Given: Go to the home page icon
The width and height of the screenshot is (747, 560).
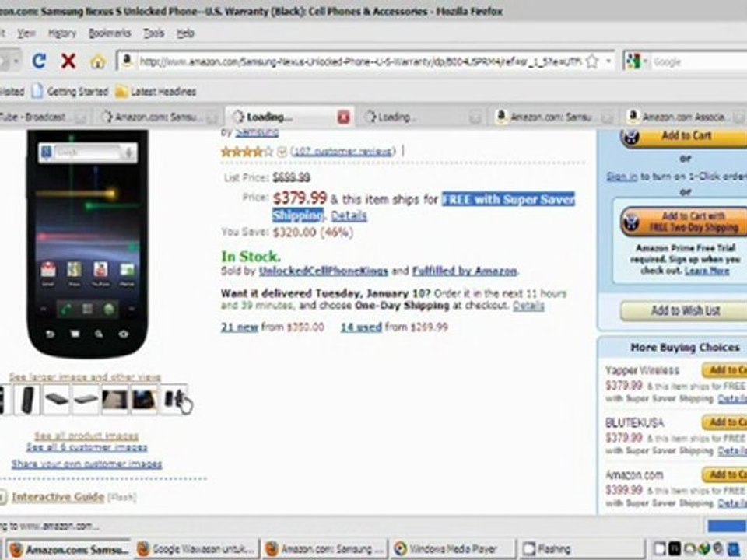Looking at the screenshot, I should pos(98,61).
